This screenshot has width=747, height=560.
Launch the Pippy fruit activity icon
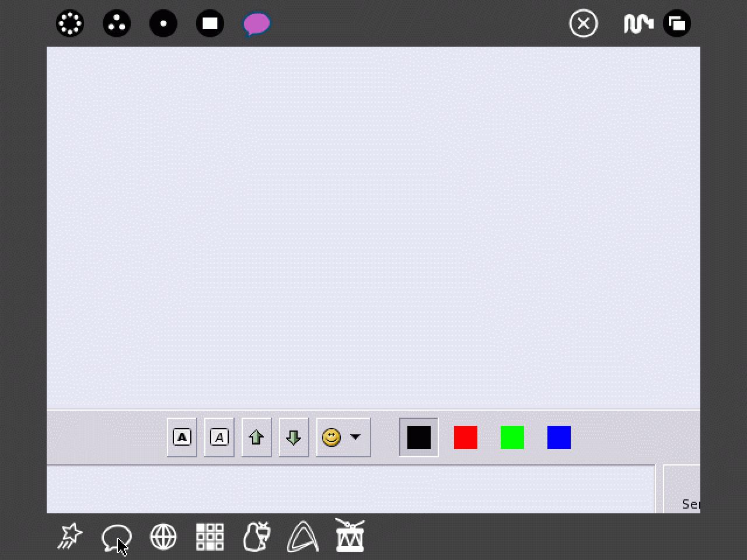[x=257, y=537]
